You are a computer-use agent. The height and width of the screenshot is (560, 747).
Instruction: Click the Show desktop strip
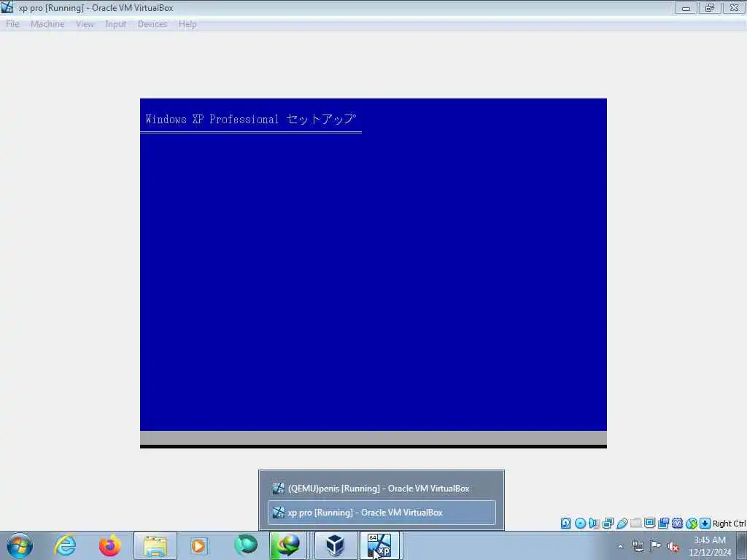click(742, 546)
